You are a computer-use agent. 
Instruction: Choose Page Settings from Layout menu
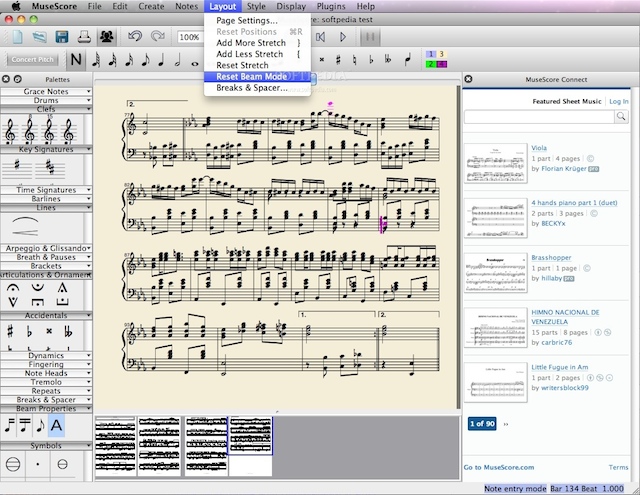[246, 20]
